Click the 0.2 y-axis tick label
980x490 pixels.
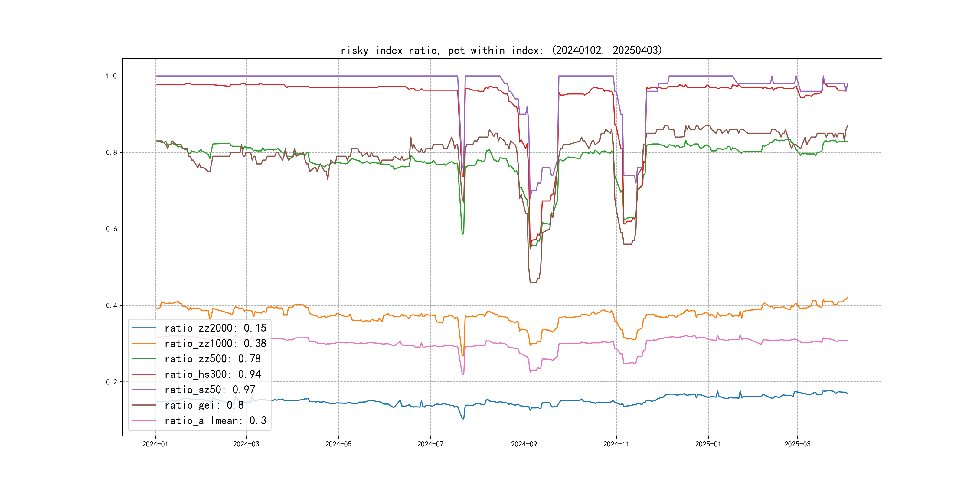tap(112, 382)
